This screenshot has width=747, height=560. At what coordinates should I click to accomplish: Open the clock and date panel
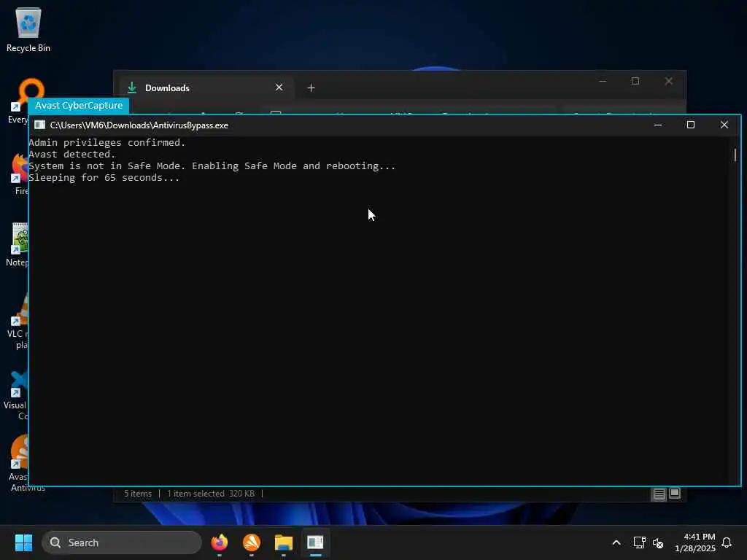694,542
